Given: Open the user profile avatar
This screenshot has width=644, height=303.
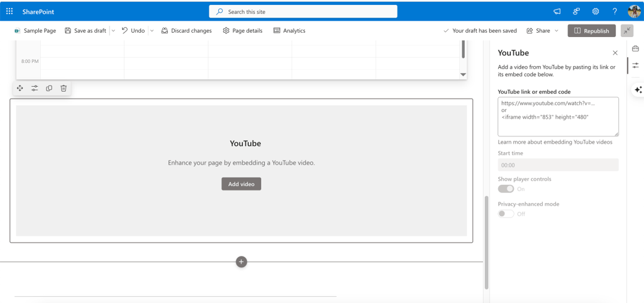Looking at the screenshot, I should (634, 11).
